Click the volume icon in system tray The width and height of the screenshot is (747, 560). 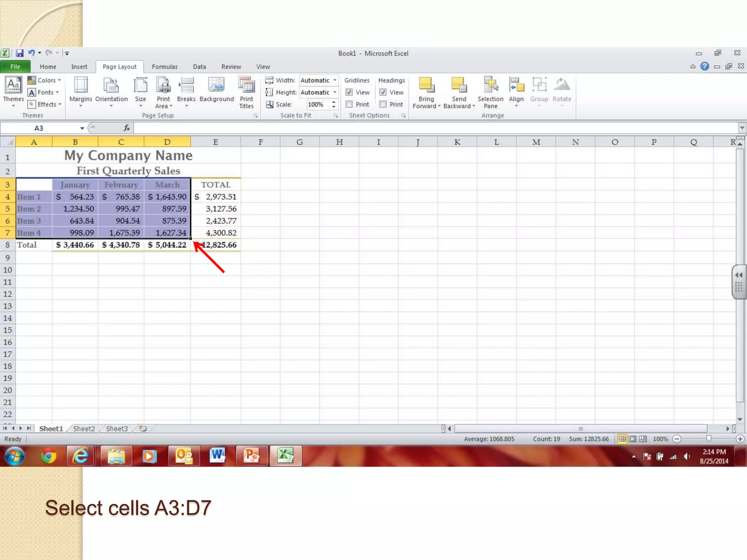click(x=687, y=456)
